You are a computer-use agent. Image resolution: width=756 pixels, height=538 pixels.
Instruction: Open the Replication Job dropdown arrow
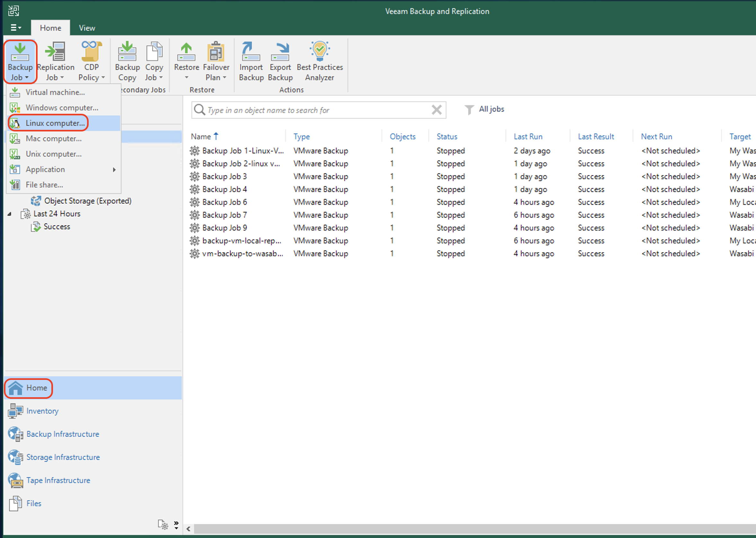click(x=62, y=77)
